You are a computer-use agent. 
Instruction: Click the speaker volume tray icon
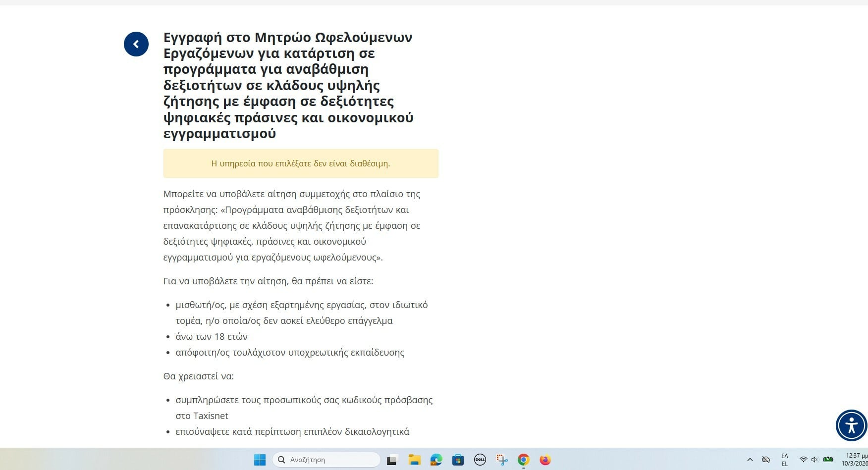coord(814,460)
